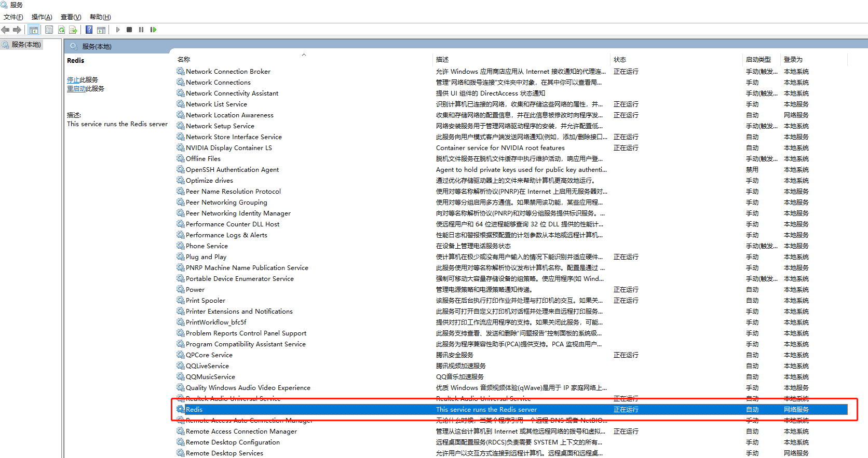Click the gear icon of QPCore Service

tap(181, 355)
